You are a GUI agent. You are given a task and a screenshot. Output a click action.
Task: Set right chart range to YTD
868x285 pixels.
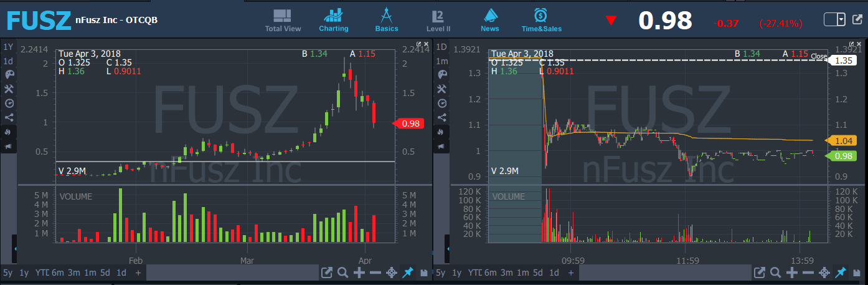[x=475, y=273]
